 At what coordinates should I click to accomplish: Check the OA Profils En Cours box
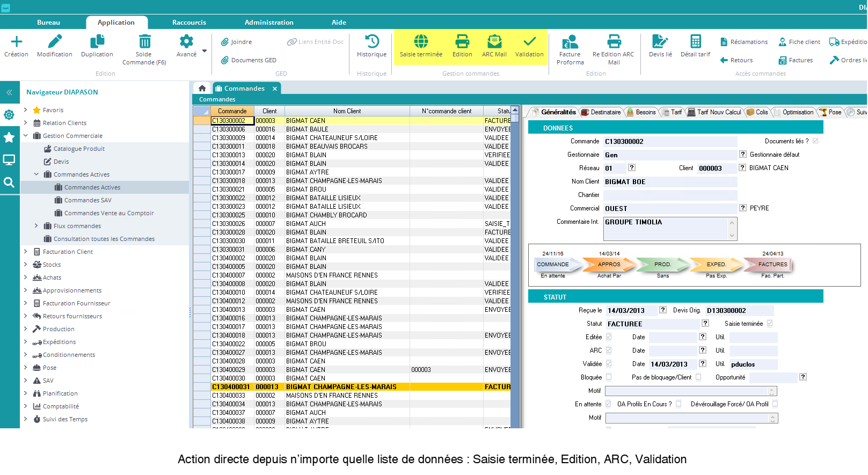click(679, 404)
